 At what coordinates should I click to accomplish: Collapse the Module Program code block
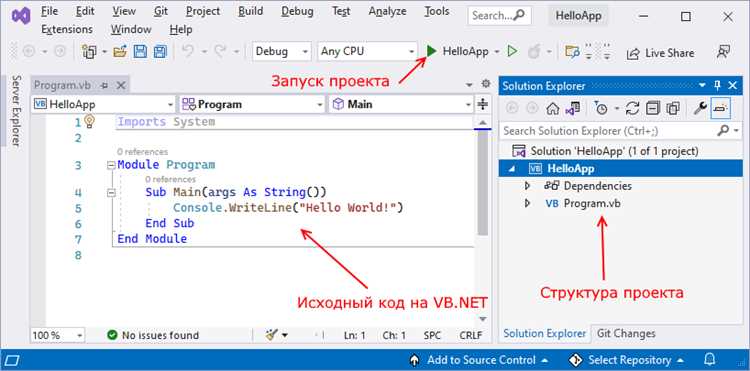pos(111,165)
